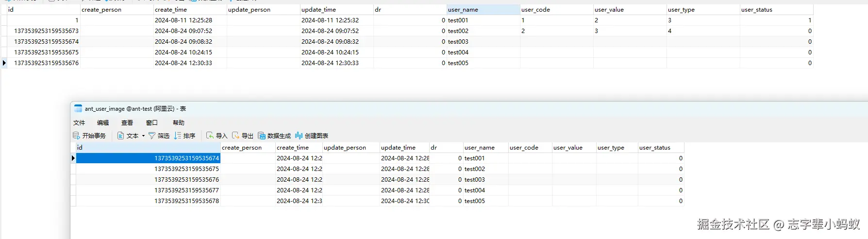This screenshot has height=239, width=868.
Task: Select test003 cell in ant_user_image window
Action: click(x=485, y=180)
